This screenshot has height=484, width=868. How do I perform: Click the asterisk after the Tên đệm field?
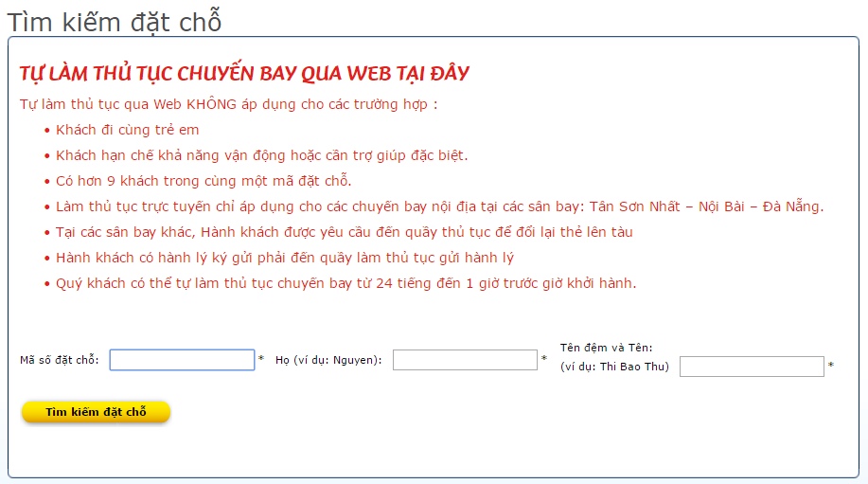831,366
